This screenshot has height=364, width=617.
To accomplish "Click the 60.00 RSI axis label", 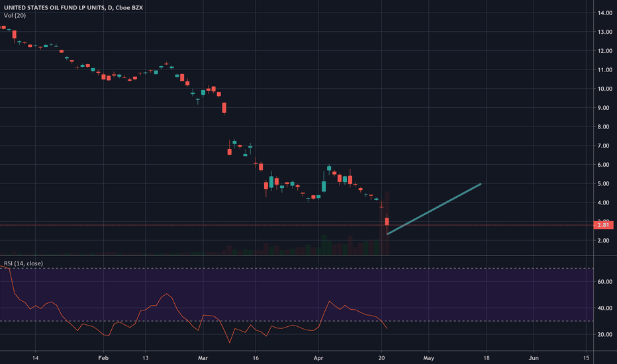I will point(605,282).
